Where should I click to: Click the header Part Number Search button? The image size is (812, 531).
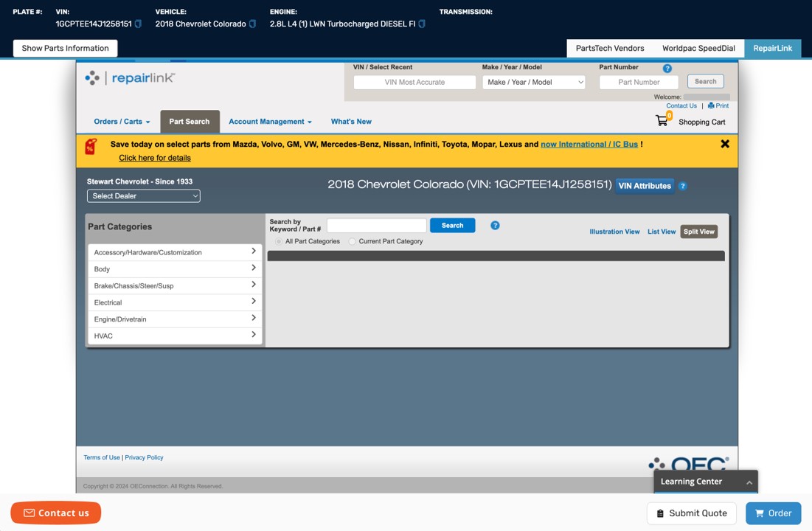705,81
